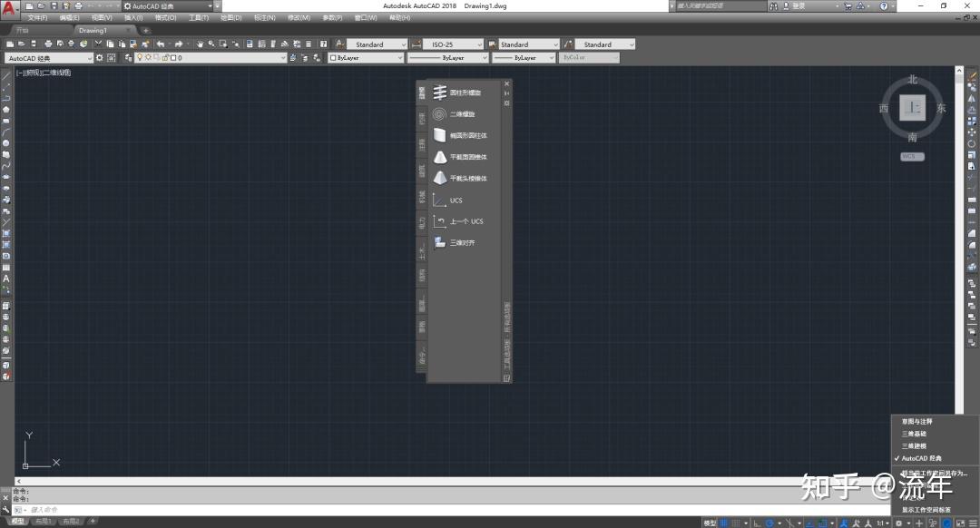
Task: Select the Pan hand tool
Action: pyautogui.click(x=200, y=44)
